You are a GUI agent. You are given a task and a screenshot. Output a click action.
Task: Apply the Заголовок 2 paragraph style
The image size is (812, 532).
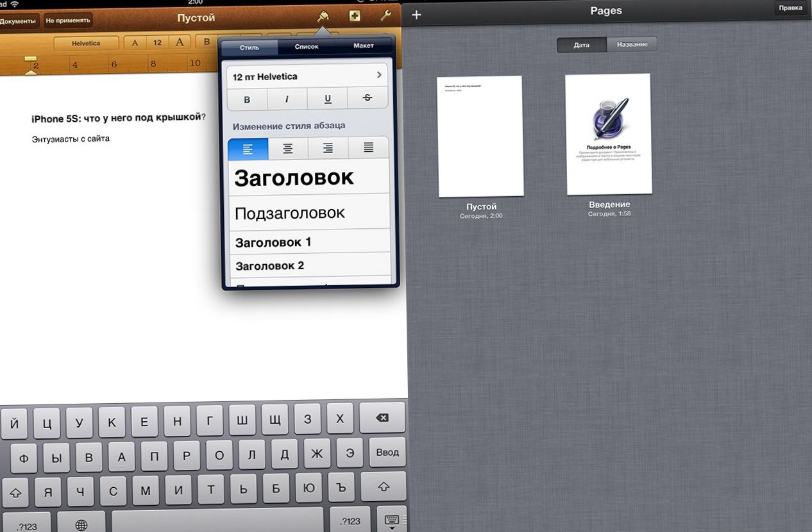pos(309,265)
